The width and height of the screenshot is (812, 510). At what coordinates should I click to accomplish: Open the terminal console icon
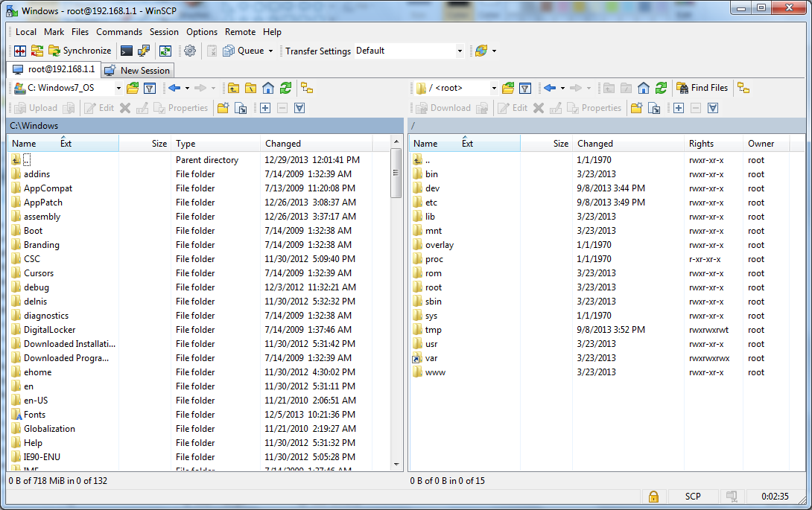pos(127,51)
